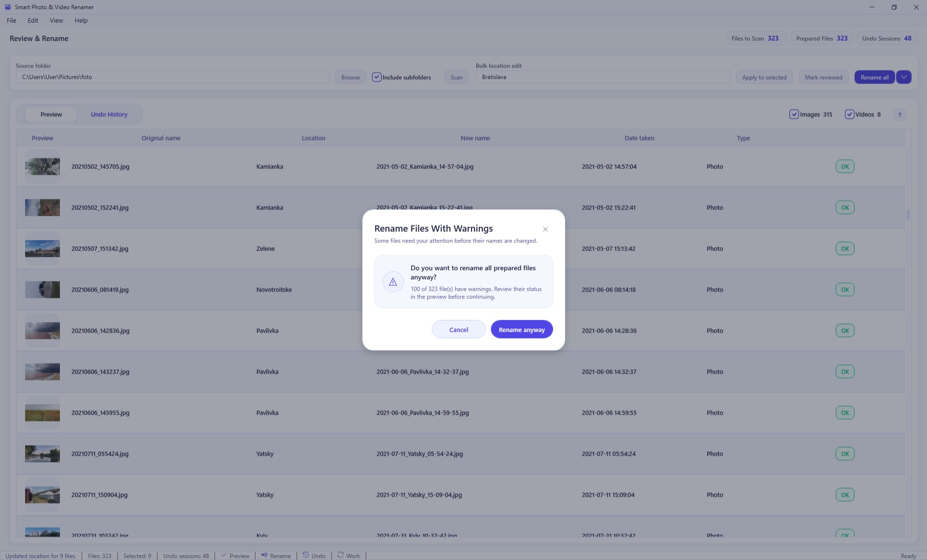Focus the Source folder path field
Screen dimensions: 927x560
pyautogui.click(x=172, y=77)
